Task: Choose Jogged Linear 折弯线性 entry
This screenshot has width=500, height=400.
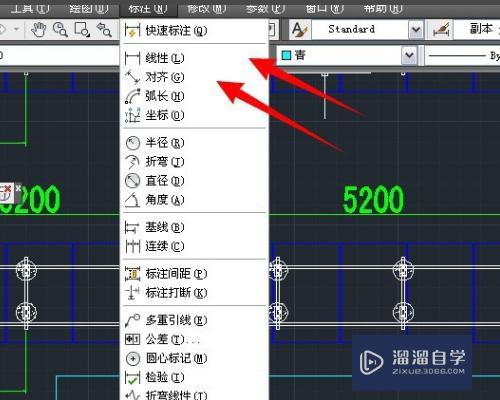Action: click(x=194, y=394)
